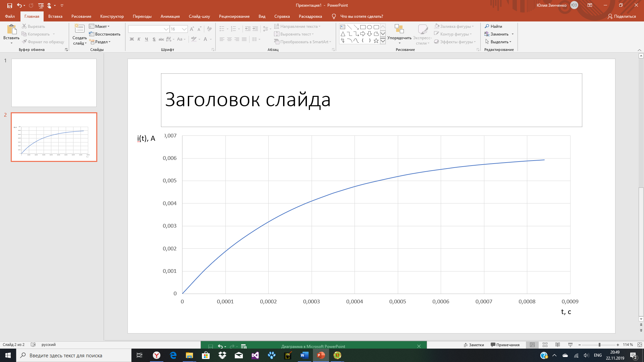Open the Вставка ribbon tab
644x362 pixels.
(x=55, y=16)
